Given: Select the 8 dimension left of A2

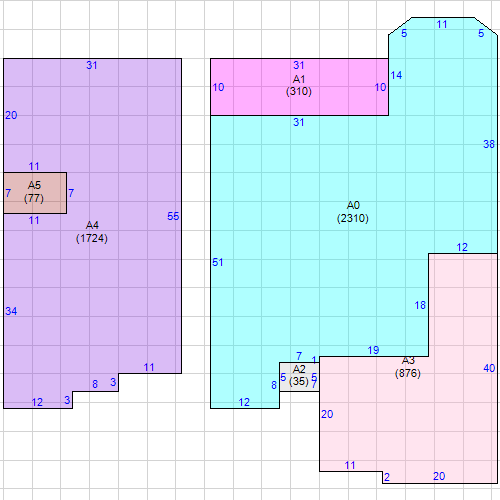Looking at the screenshot, I should [274, 385].
